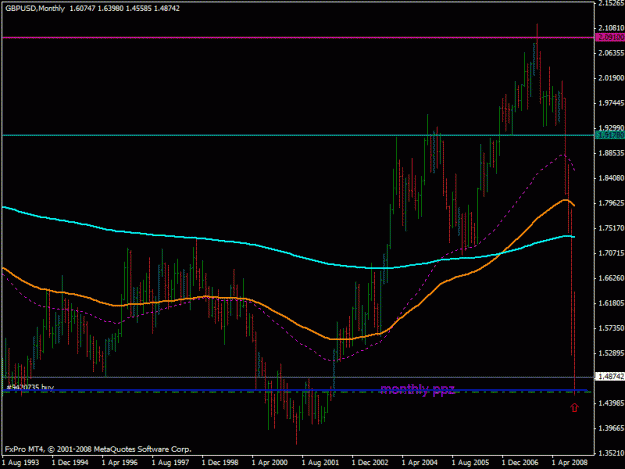Click the '1 Apr 2004' date label
This screenshot has width=625, height=469.
click(x=419, y=462)
